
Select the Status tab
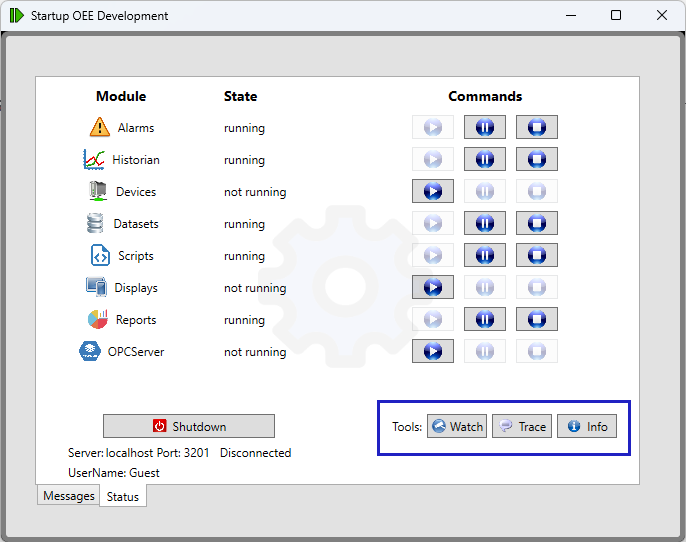(x=122, y=496)
